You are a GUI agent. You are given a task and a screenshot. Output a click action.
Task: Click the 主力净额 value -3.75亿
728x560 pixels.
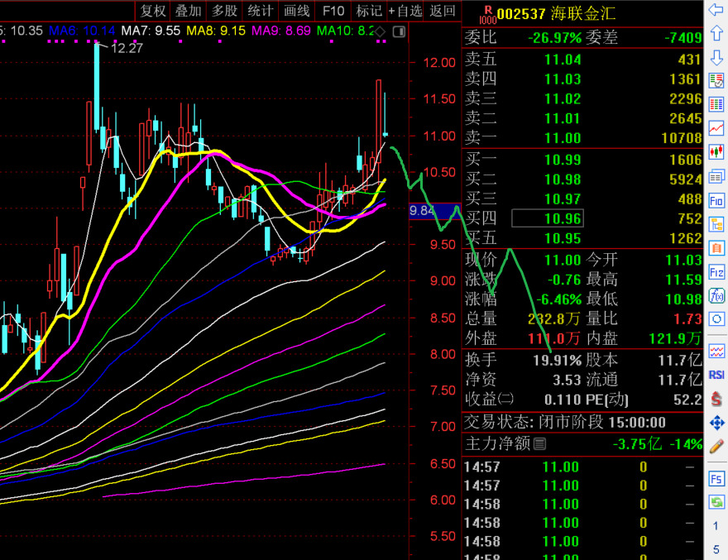point(637,444)
